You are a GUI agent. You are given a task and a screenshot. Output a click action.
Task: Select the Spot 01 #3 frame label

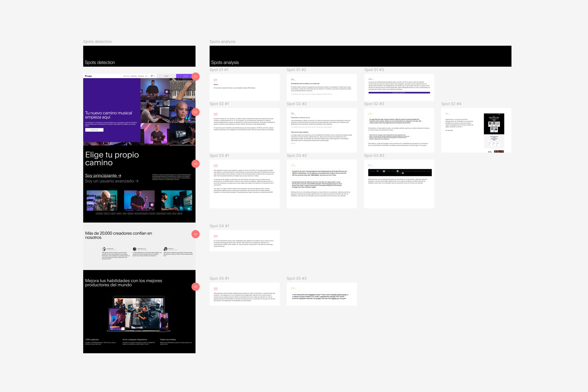(374, 70)
